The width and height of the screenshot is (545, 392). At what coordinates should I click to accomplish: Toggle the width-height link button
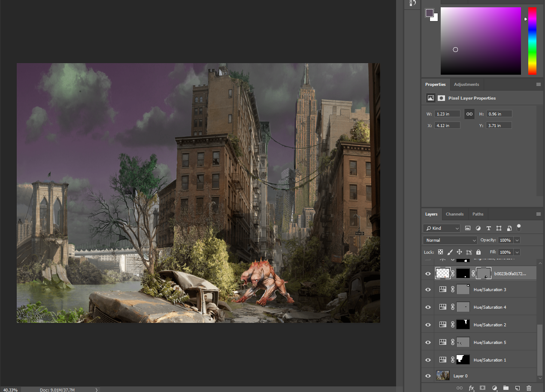(469, 114)
